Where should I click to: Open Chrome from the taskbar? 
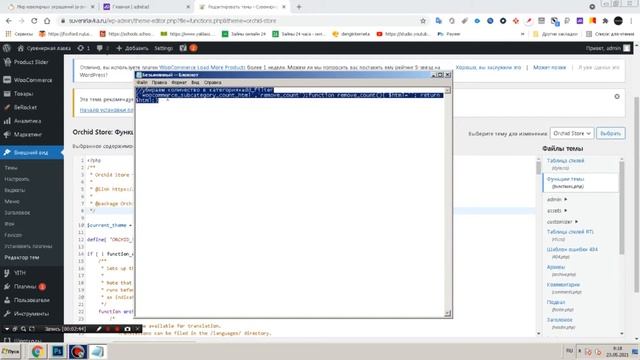click(38, 351)
